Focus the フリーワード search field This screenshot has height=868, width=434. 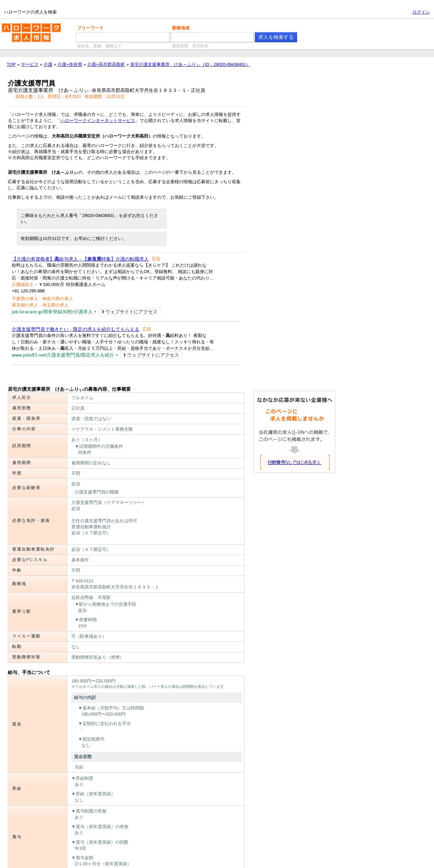[123, 37]
